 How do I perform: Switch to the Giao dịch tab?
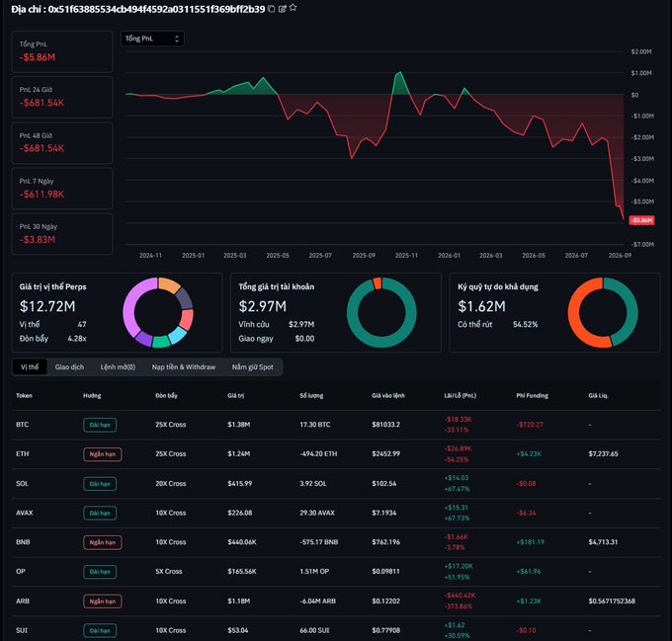pos(69,367)
